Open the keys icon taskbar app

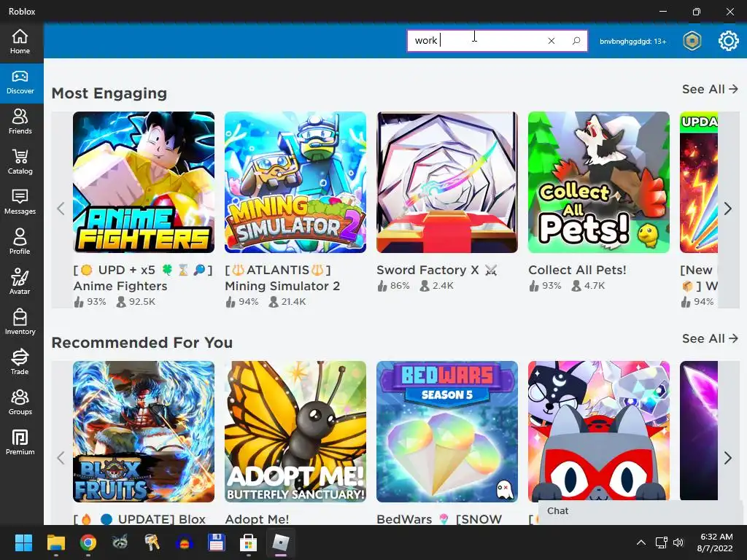152,542
